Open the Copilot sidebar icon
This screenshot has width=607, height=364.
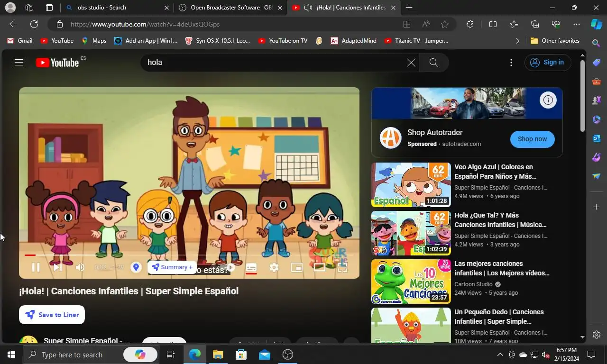click(596, 24)
